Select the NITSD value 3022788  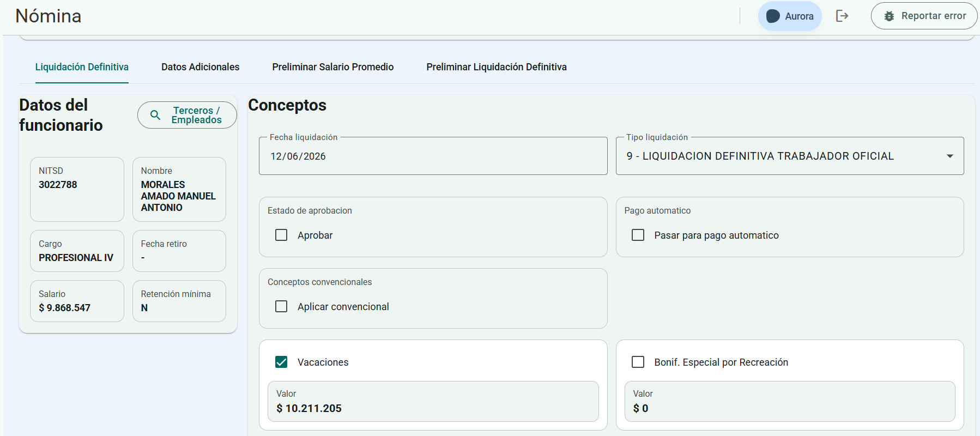(x=58, y=185)
